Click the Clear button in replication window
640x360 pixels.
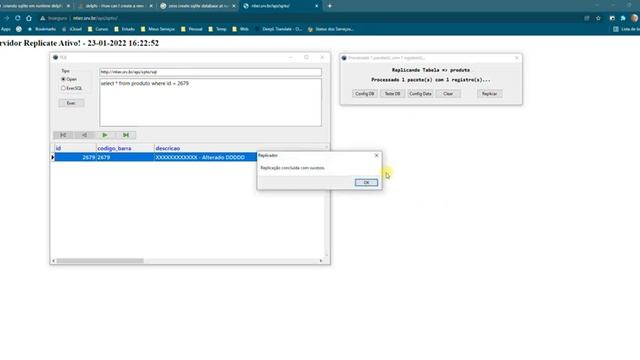[448, 94]
